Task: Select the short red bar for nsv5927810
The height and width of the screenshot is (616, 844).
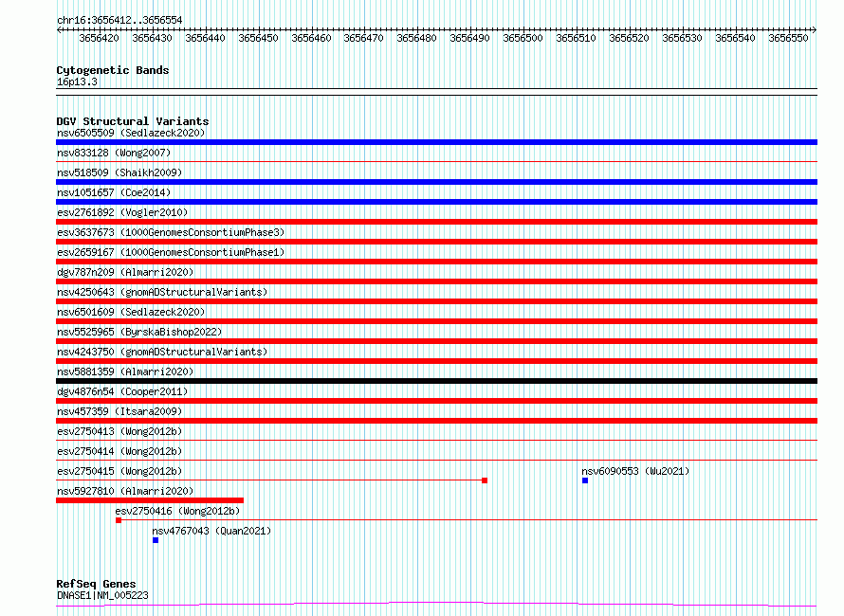Action: click(150, 500)
